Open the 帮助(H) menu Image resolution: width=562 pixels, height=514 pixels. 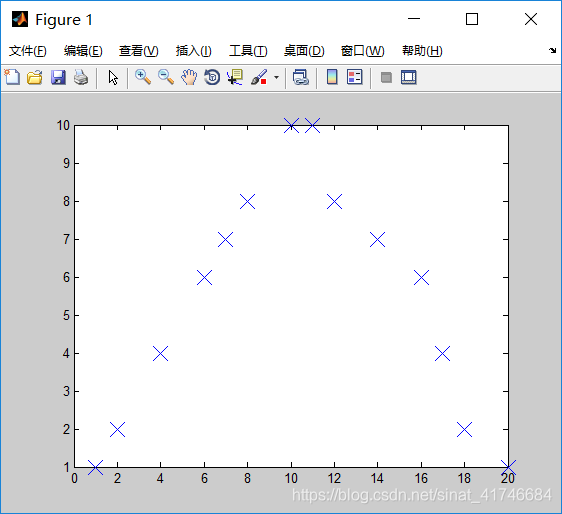point(422,51)
